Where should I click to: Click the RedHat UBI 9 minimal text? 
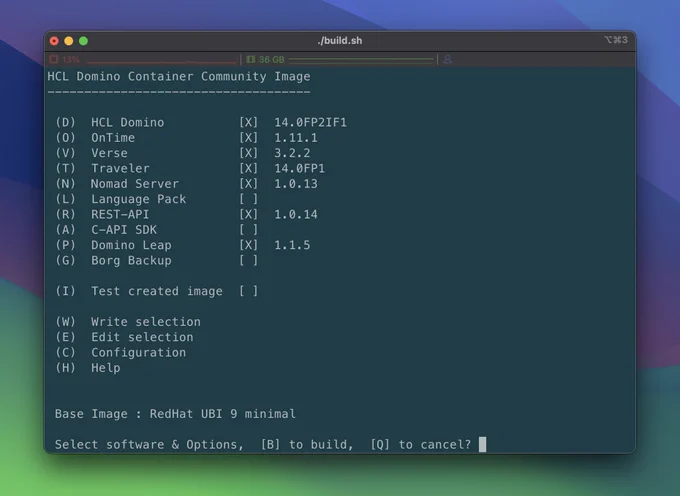coord(222,414)
